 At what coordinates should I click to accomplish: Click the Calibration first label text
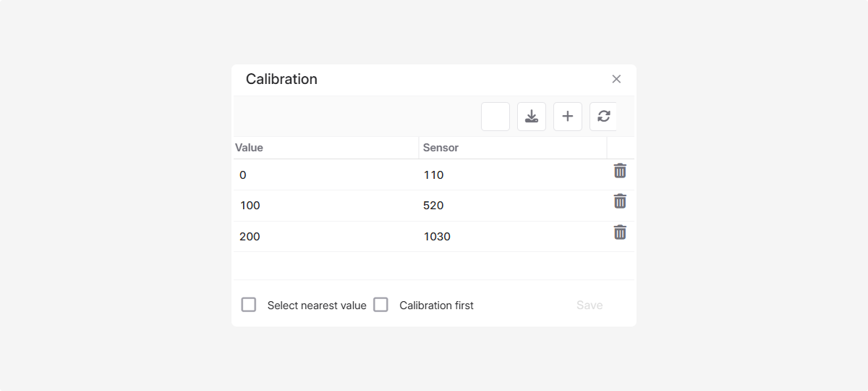436,306
